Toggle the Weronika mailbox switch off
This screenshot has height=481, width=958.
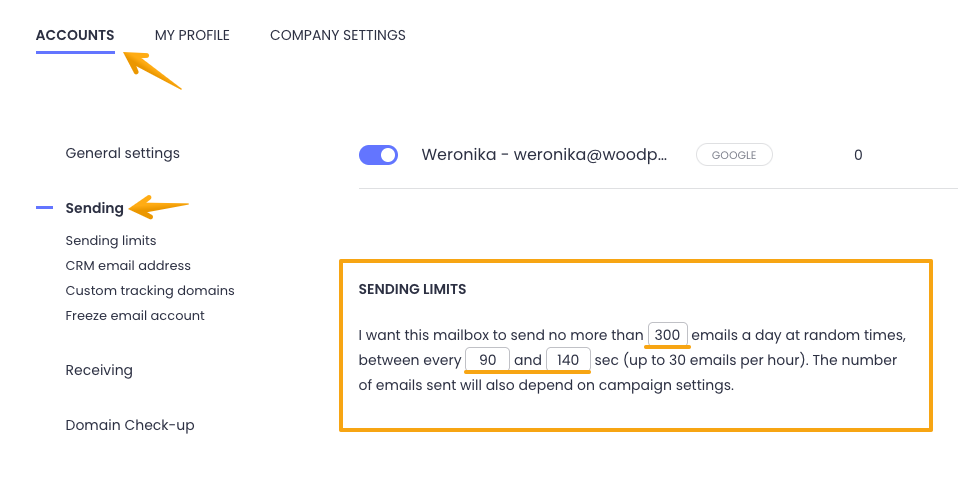pos(378,155)
